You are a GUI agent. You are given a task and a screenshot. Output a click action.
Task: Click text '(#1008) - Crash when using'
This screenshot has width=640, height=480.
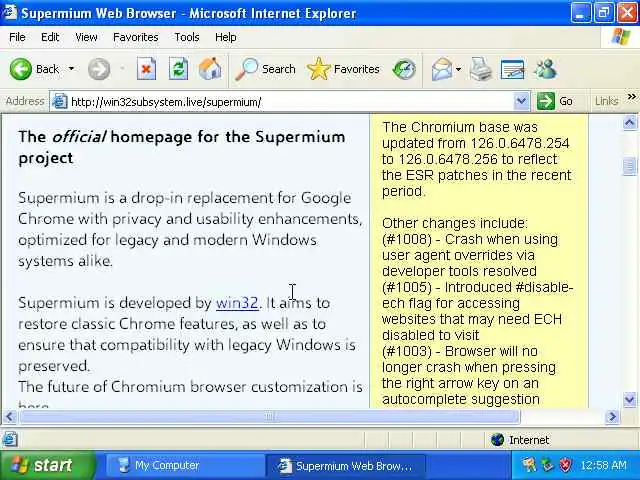coord(470,239)
